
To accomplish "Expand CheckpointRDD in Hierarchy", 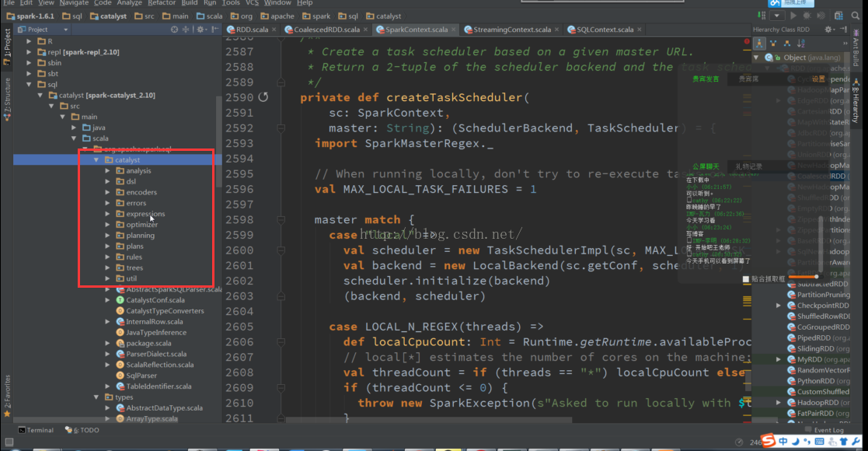I will click(x=779, y=306).
